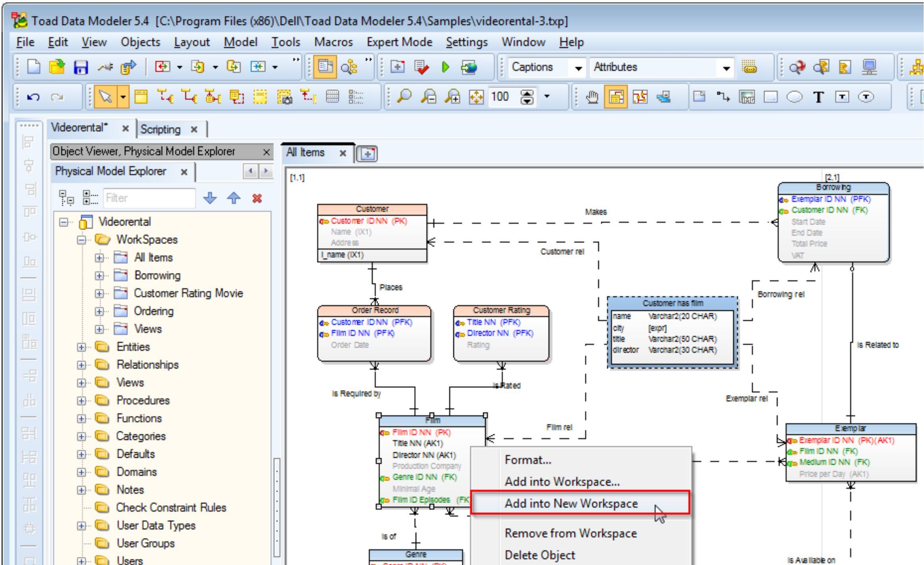924x565 pixels.
Task: Click the Fit to Screen arrows icon
Action: pos(476,96)
